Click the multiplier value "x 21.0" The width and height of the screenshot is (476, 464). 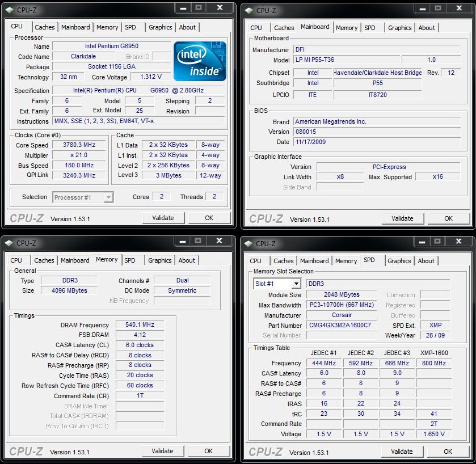(x=79, y=155)
